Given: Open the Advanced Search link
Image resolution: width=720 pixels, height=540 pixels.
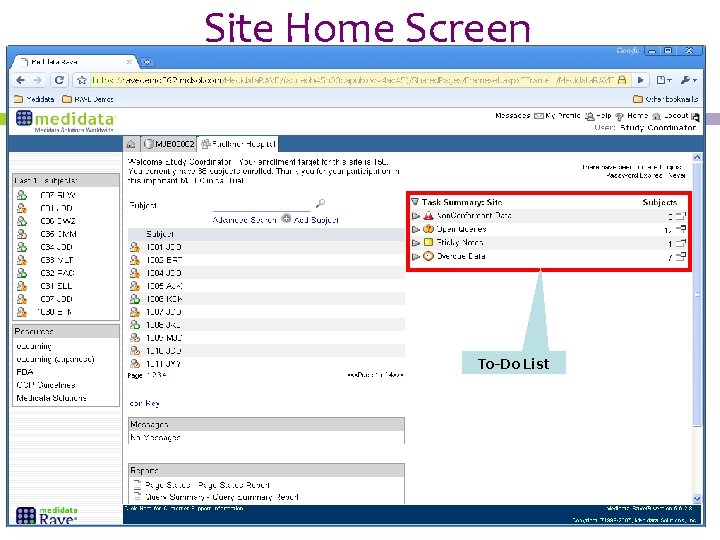Looking at the screenshot, I should (244, 220).
